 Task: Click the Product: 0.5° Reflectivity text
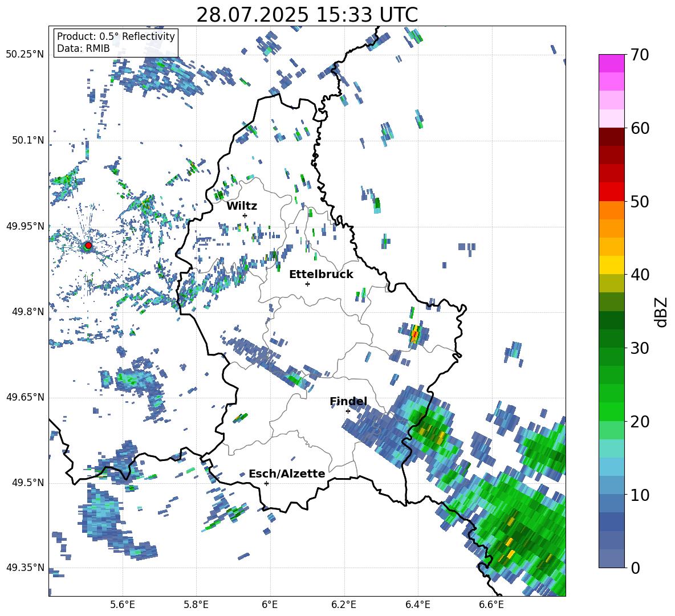pyautogui.click(x=116, y=36)
